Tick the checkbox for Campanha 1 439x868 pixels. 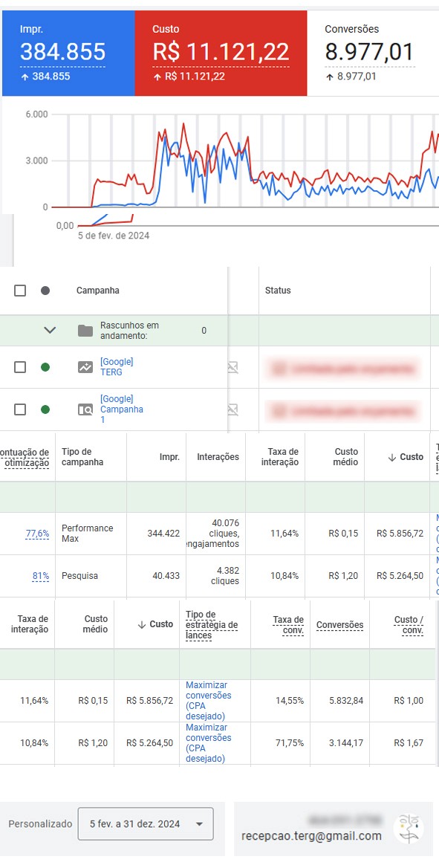tap(20, 409)
